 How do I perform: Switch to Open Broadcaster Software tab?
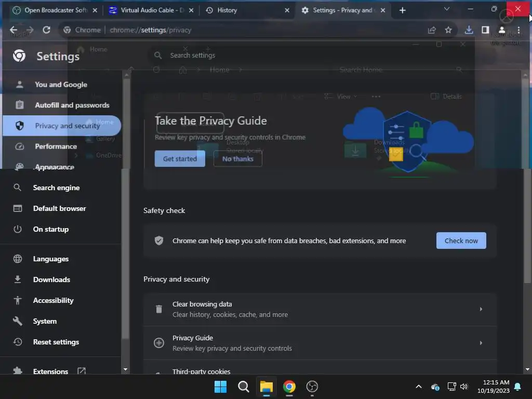(51, 10)
